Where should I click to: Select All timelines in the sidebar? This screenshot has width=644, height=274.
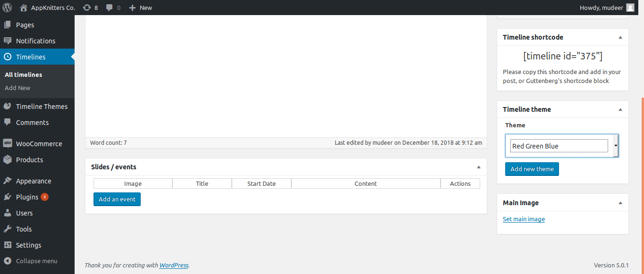[x=23, y=74]
